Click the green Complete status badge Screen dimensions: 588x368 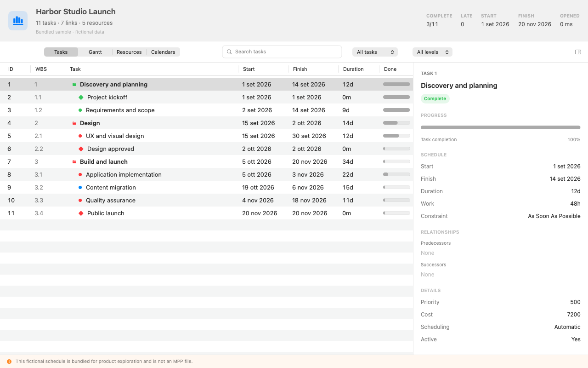[x=435, y=99]
